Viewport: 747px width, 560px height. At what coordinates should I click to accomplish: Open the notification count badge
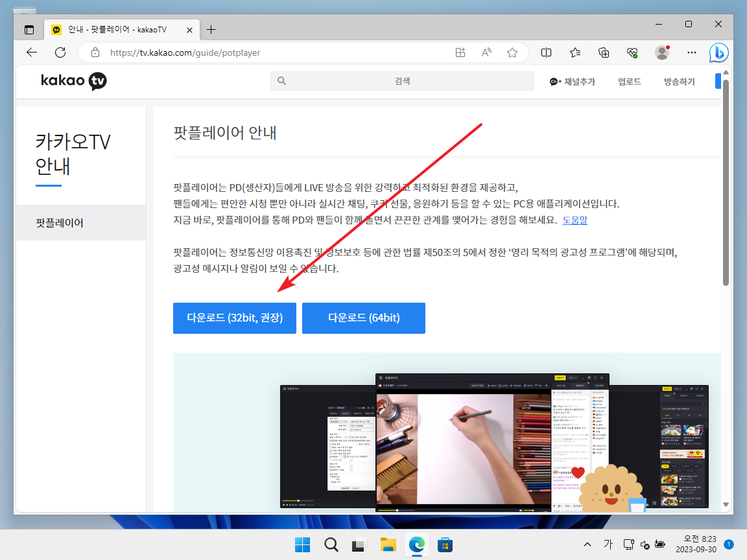pyautogui.click(x=728, y=544)
